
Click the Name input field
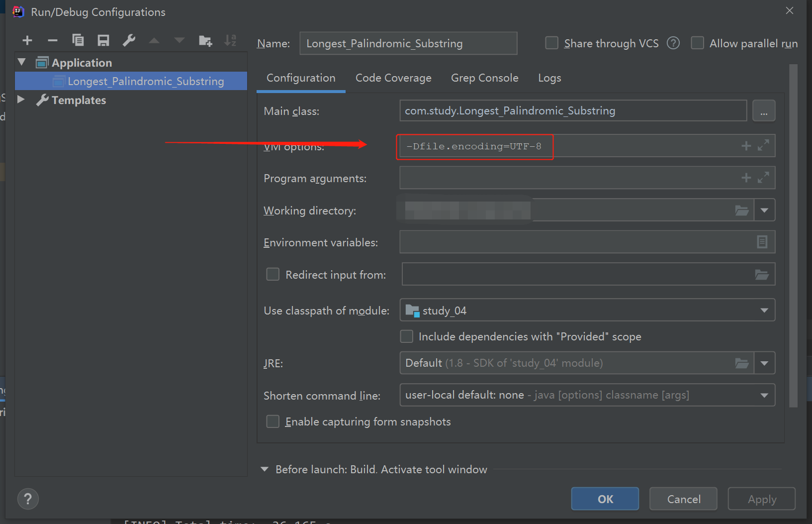[x=408, y=43]
